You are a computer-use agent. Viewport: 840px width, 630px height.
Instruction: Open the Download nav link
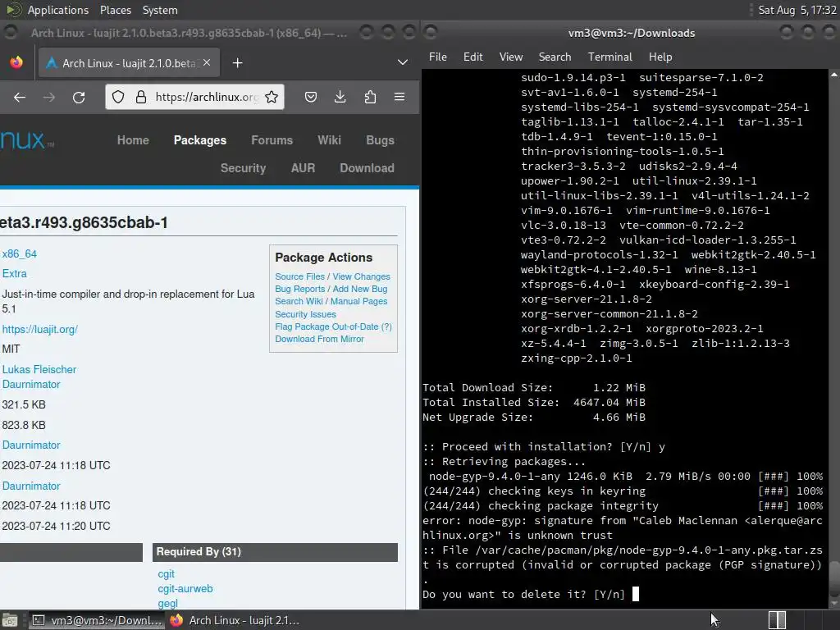[x=367, y=168]
